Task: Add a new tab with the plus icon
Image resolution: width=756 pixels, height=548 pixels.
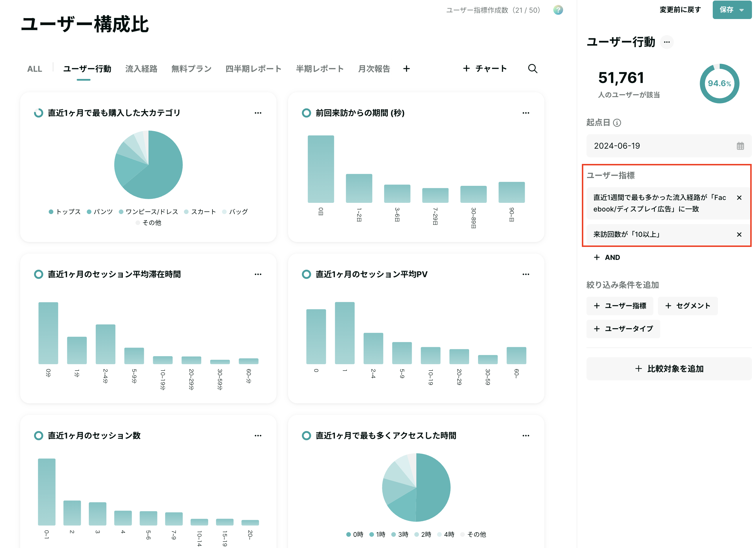Action: click(406, 69)
